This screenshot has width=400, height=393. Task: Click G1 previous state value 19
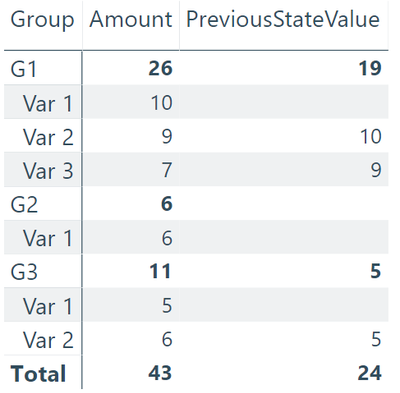point(370,69)
